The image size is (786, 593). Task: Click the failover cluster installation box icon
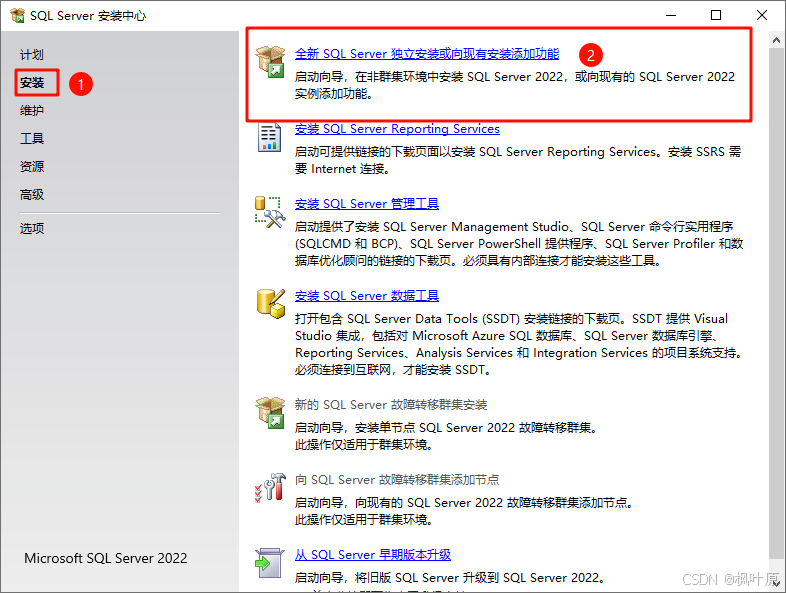coord(270,413)
